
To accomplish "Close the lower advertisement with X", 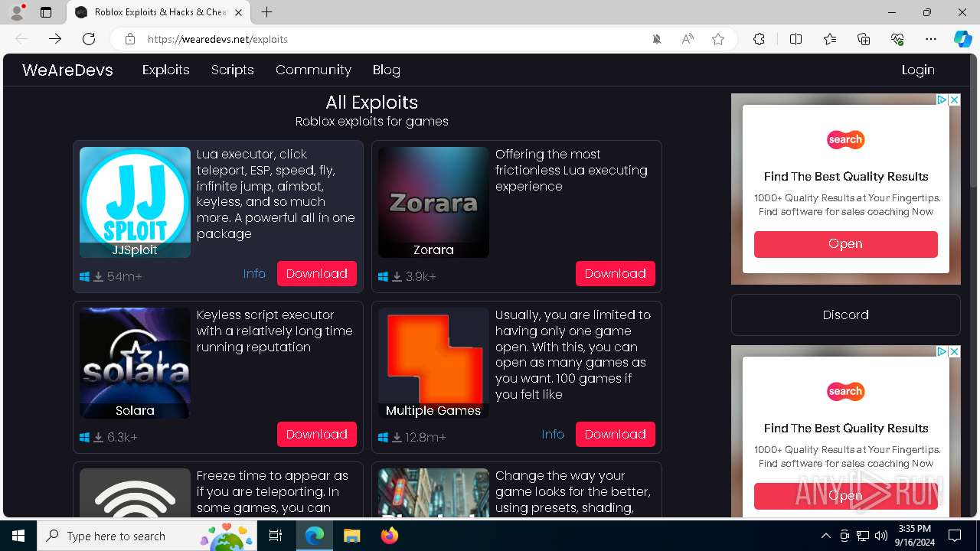I will (955, 351).
